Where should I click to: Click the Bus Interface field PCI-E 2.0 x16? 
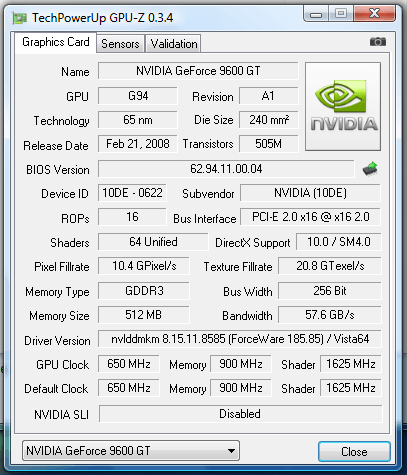click(310, 217)
